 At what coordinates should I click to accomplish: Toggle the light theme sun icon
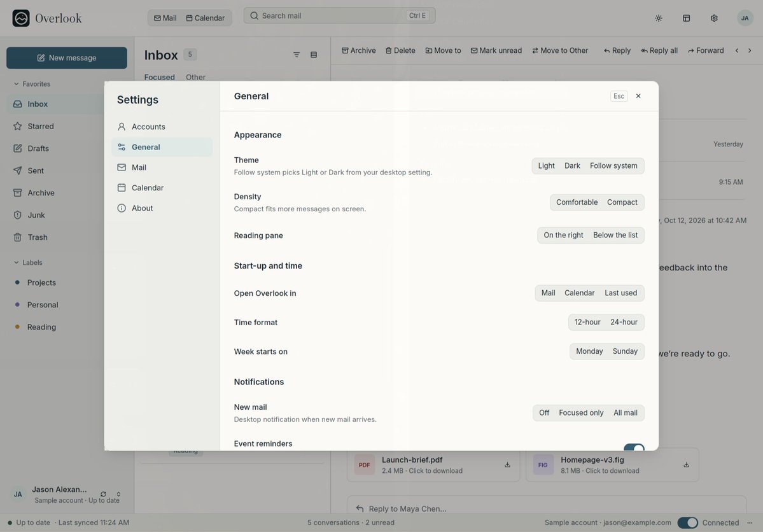coord(659,18)
